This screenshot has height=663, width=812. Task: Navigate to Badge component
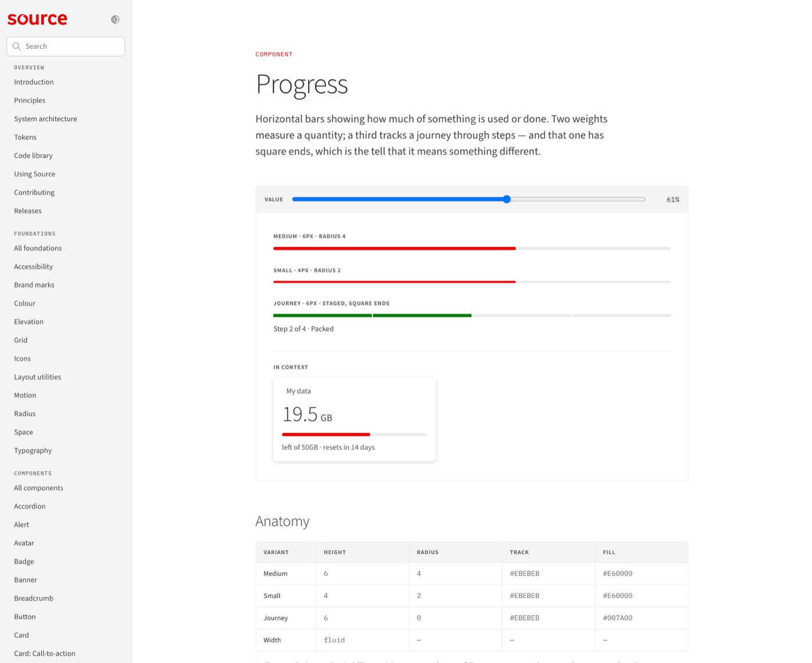pos(24,561)
